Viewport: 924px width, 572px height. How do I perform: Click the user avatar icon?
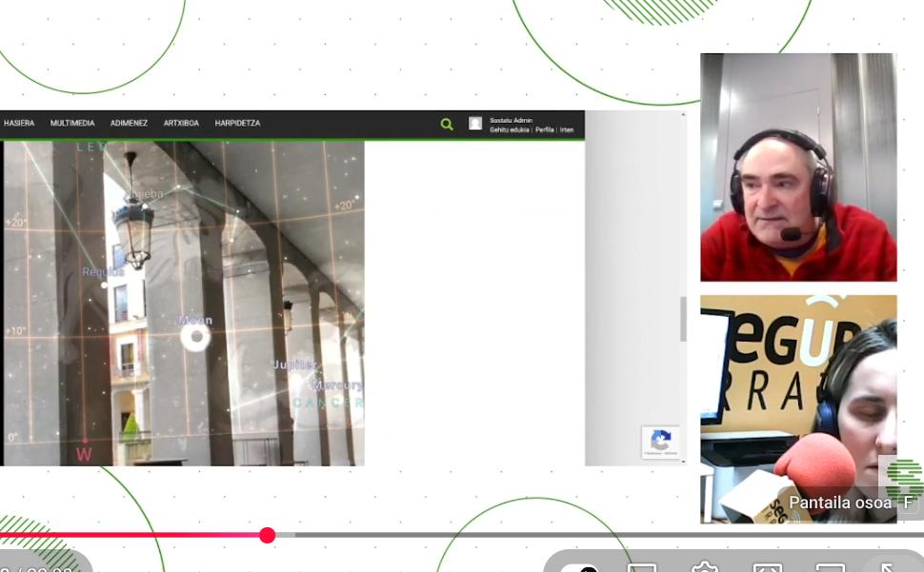pos(475,124)
